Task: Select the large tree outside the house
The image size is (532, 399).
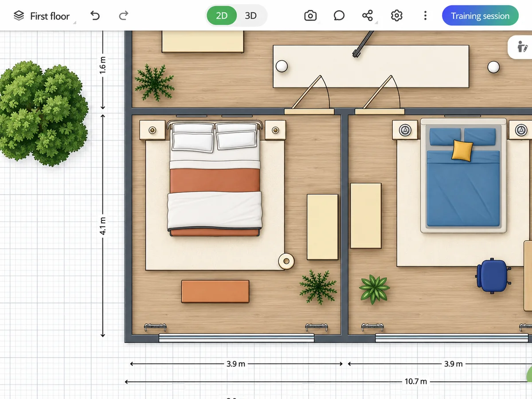Action: pos(43,113)
